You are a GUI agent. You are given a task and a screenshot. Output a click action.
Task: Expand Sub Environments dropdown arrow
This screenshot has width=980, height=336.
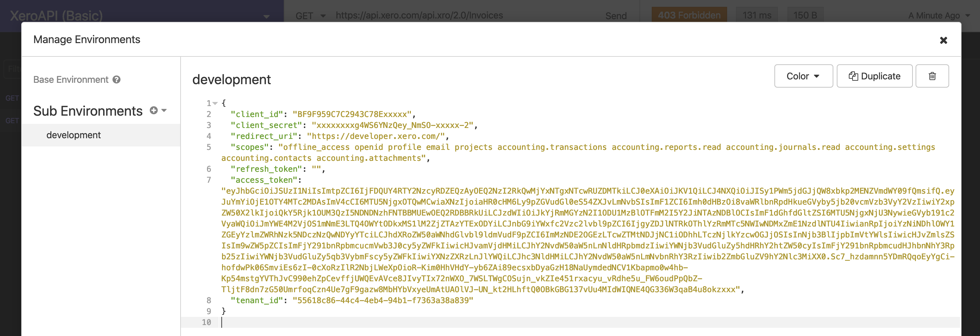[164, 111]
